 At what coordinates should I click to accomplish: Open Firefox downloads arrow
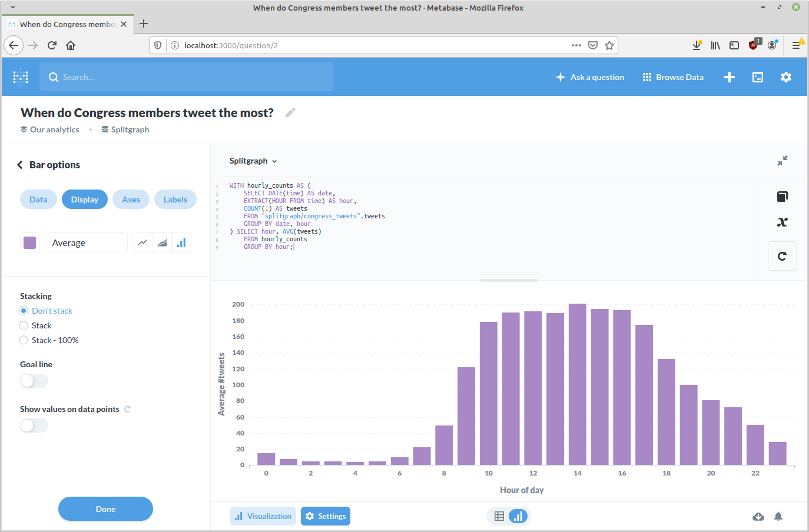coord(697,45)
